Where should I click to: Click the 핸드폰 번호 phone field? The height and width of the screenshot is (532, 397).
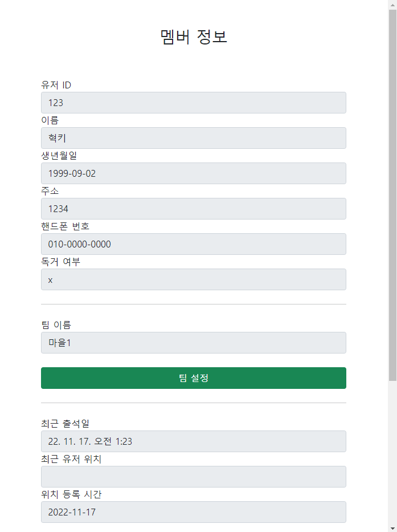(x=193, y=244)
